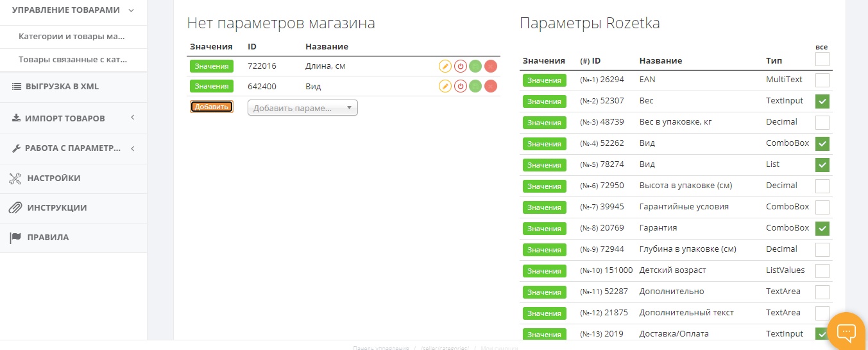Viewport: 868px width, 350px height.
Task: Click Значения button for Вид 78274
Action: coord(545,165)
